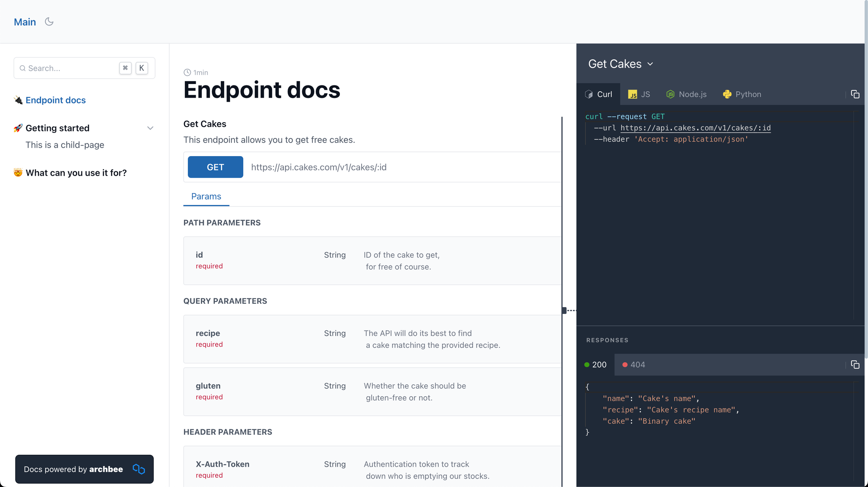Click the Endpoint docs navigation link
The height and width of the screenshot is (487, 868).
56,100
